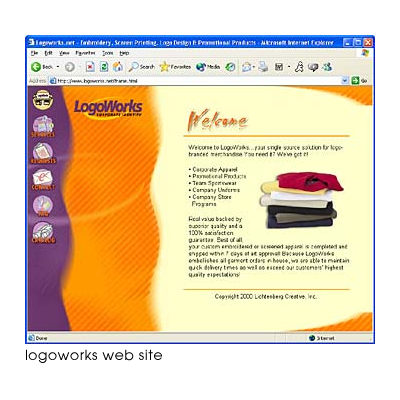Expand the Edit dropdown arrow in toolbar
Screen dimensions: 400x400
click(289, 67)
